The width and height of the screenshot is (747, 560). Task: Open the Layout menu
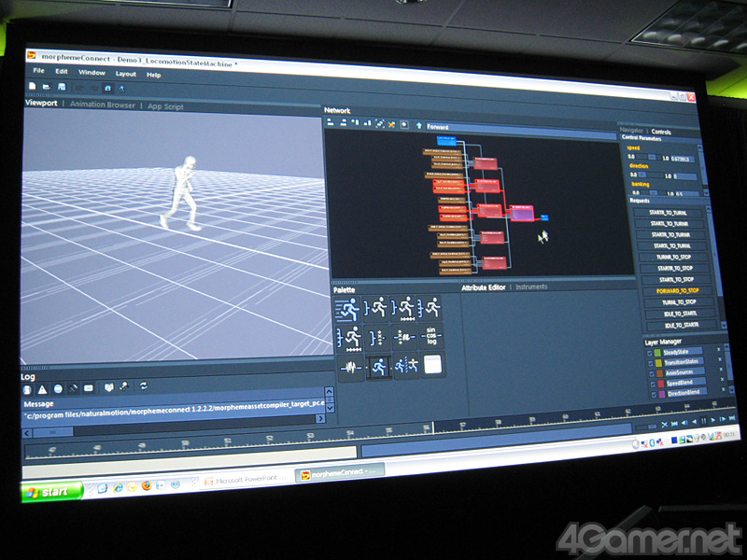tap(126, 74)
